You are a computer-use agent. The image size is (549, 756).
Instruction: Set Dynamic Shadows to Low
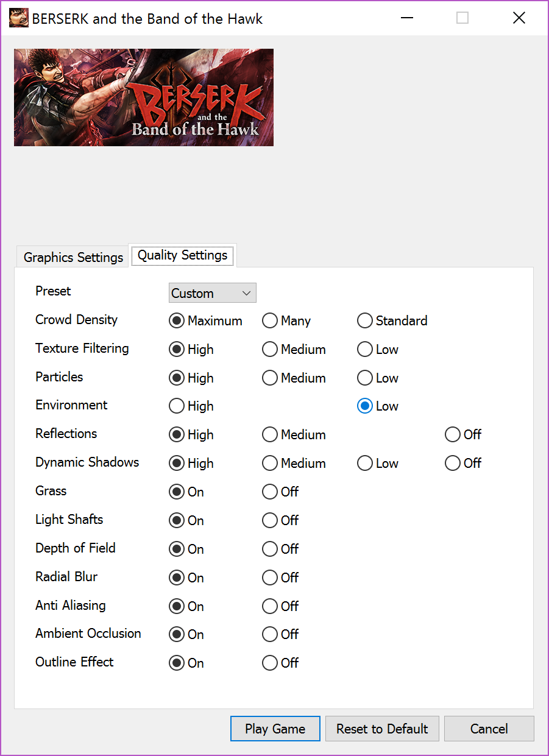(x=365, y=464)
